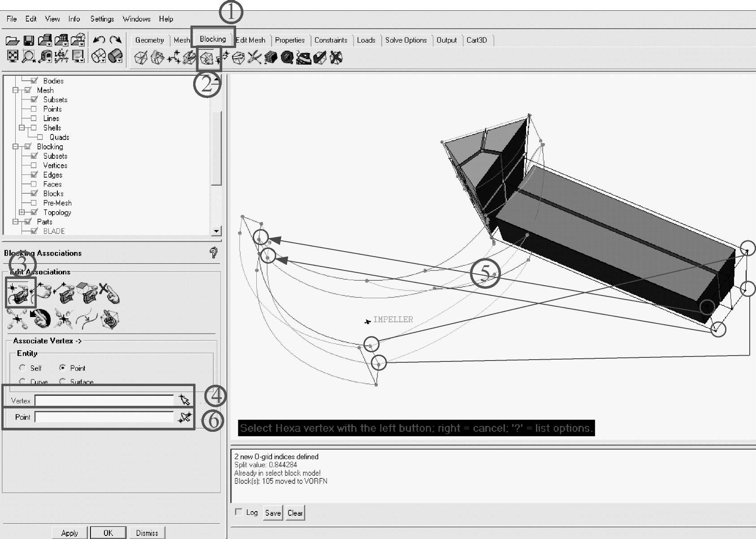This screenshot has height=539, width=756.
Task: Dismiss the Blocking Associations panel
Action: pos(147,533)
